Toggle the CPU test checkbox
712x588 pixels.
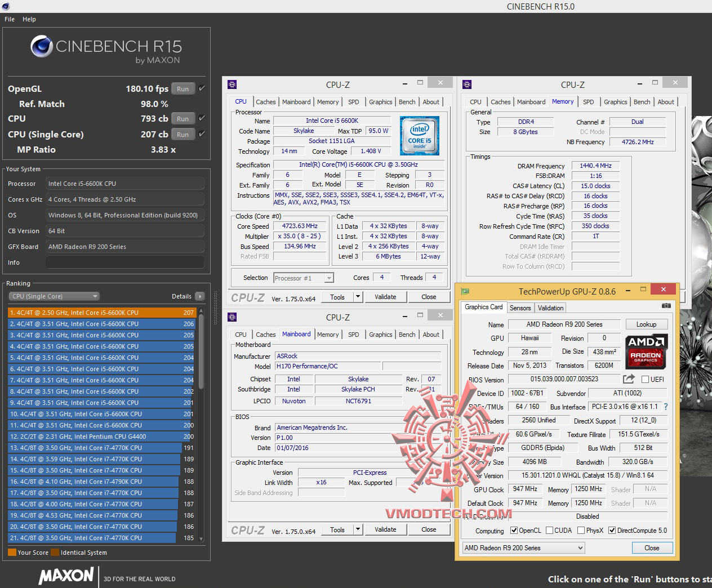(202, 118)
